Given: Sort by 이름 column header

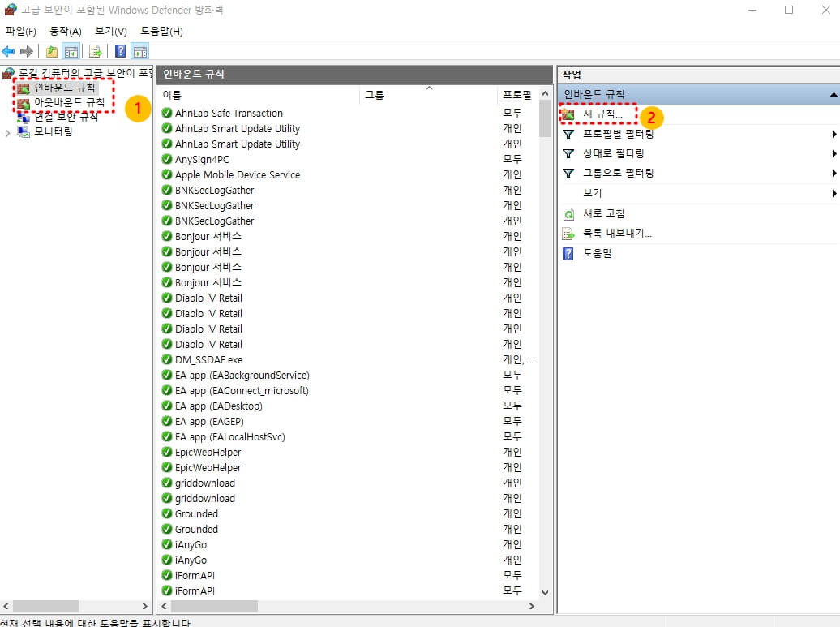Looking at the screenshot, I should tap(259, 95).
